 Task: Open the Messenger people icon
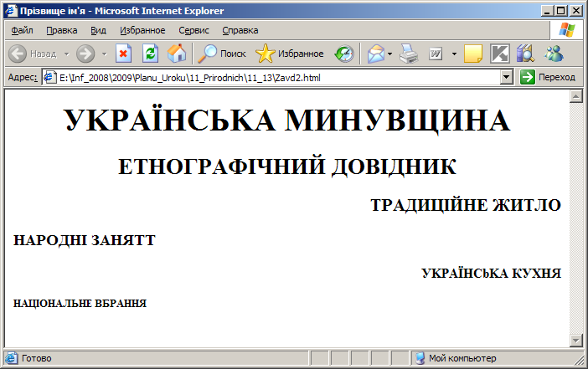click(x=554, y=54)
